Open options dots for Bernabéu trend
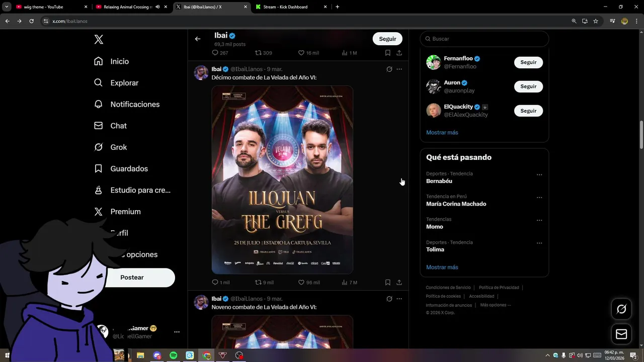The width and height of the screenshot is (644, 362). coord(539,175)
